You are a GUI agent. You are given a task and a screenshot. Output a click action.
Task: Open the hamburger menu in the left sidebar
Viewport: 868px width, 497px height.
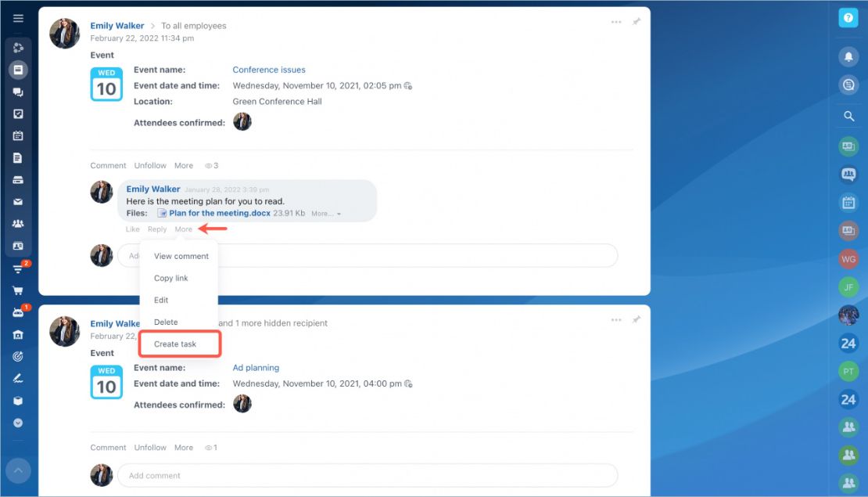18,18
